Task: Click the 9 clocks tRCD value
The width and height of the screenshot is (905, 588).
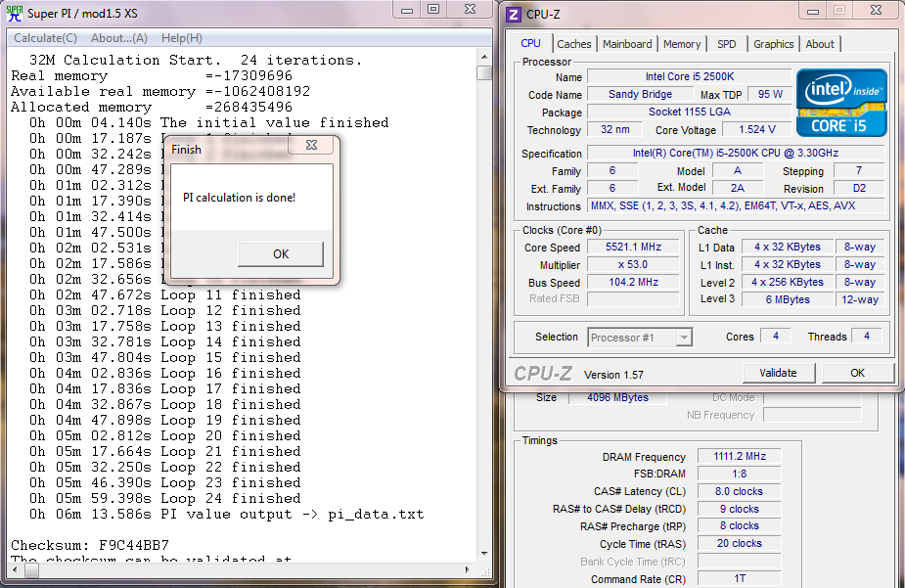Action: tap(740, 509)
